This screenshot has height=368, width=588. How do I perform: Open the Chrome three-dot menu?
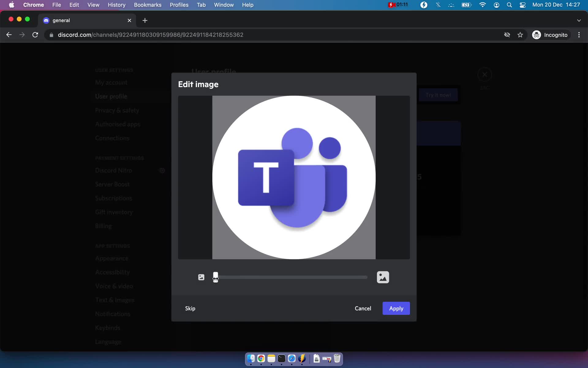coord(579,35)
